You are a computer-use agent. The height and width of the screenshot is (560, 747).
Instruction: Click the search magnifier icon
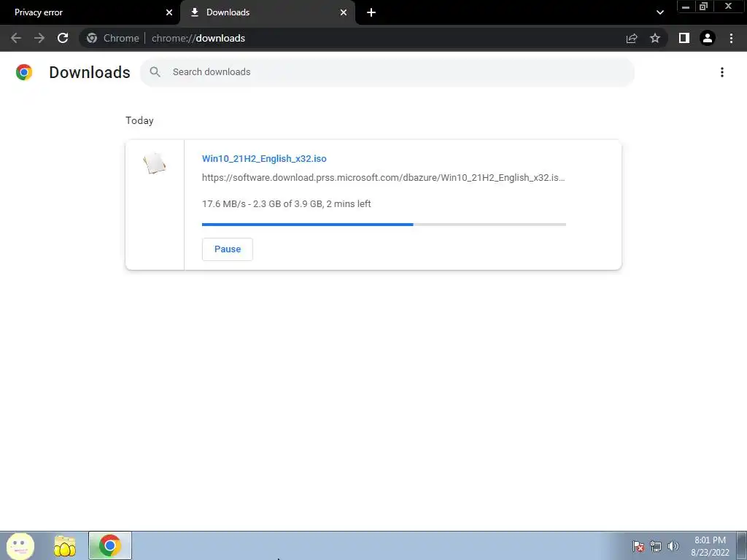[x=155, y=72]
